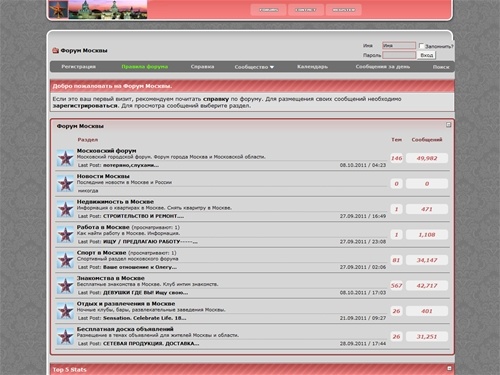
Task: Open the Moscow skyline banner image
Action: [x=108, y=9]
